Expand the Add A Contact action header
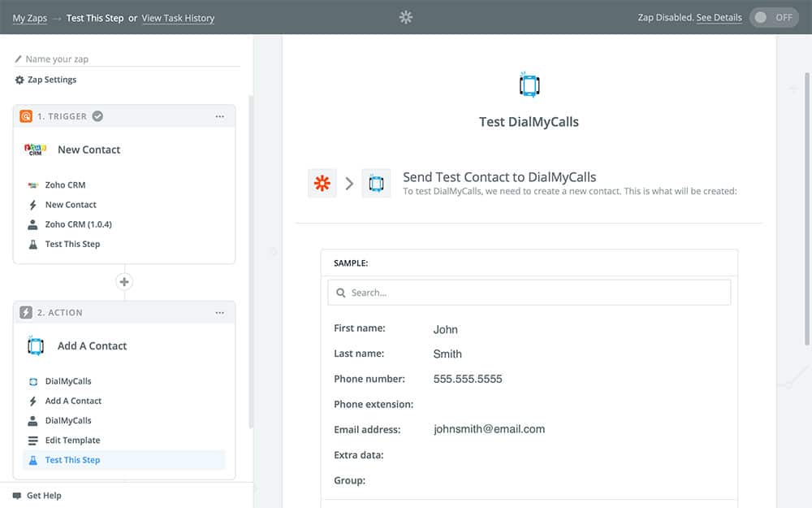Viewport: 812px width, 508px height. 92,346
